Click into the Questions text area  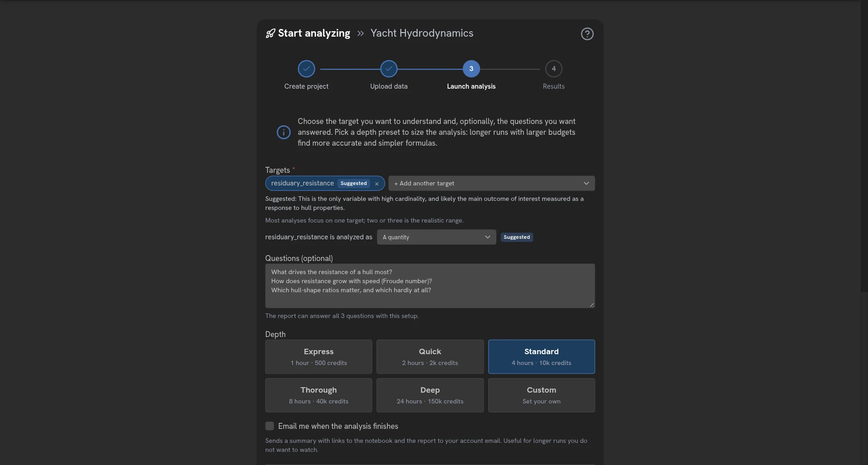tap(430, 286)
